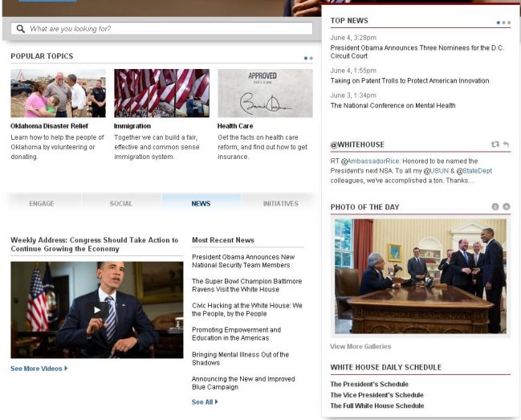The height and width of the screenshot is (420, 521).
Task: Click the View More Galleries link
Action: (360, 346)
